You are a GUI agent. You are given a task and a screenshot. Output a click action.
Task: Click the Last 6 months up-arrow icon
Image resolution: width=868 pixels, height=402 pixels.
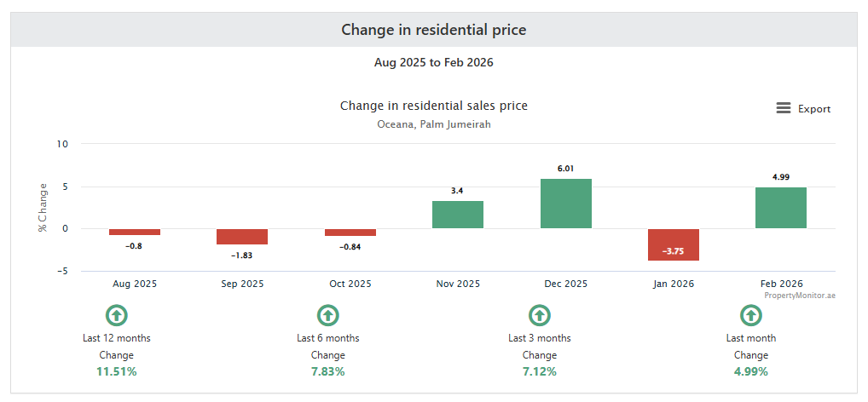(327, 316)
